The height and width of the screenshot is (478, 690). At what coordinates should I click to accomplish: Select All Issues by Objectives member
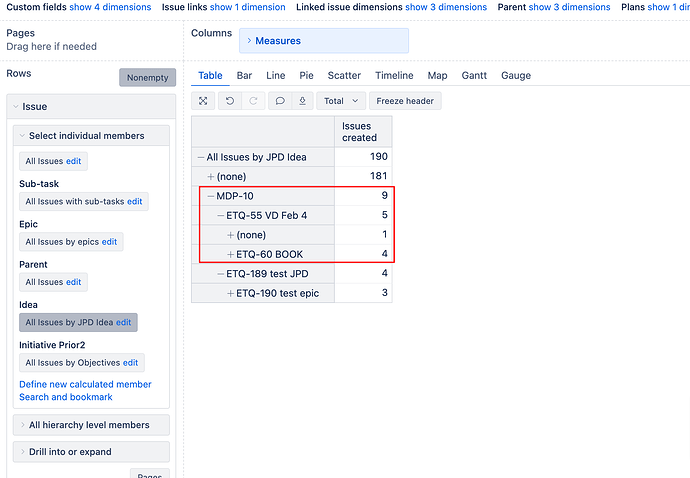pyautogui.click(x=73, y=363)
